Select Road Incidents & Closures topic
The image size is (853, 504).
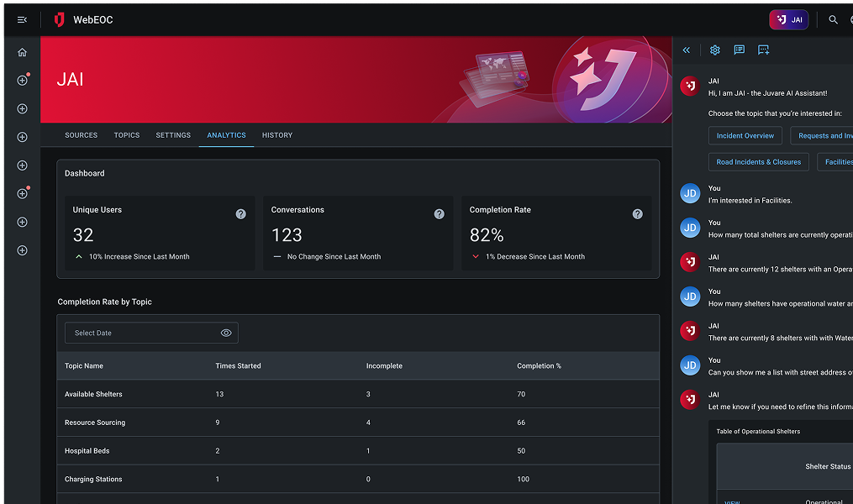click(758, 162)
